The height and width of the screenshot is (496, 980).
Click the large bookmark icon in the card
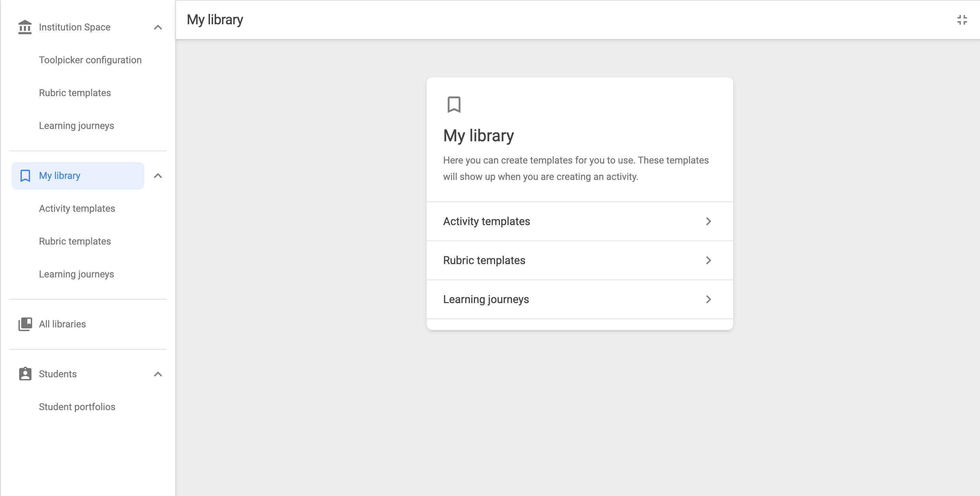[454, 104]
